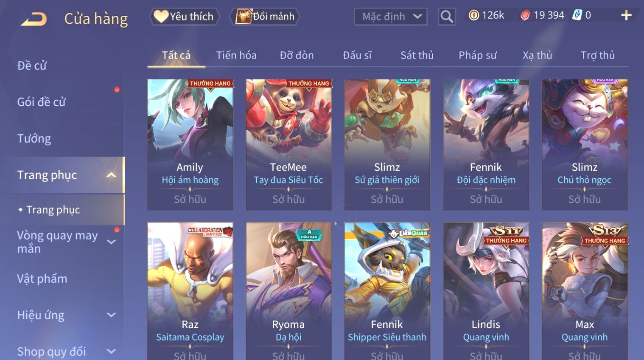Expand the Vòng quay may mắn section
Screen dimensions: 644x360
tap(111, 242)
